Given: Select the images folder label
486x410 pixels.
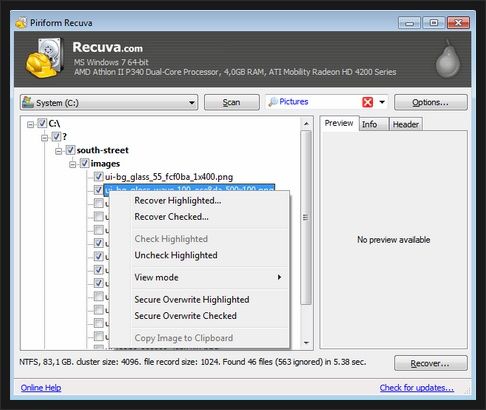Looking at the screenshot, I should [x=105, y=164].
